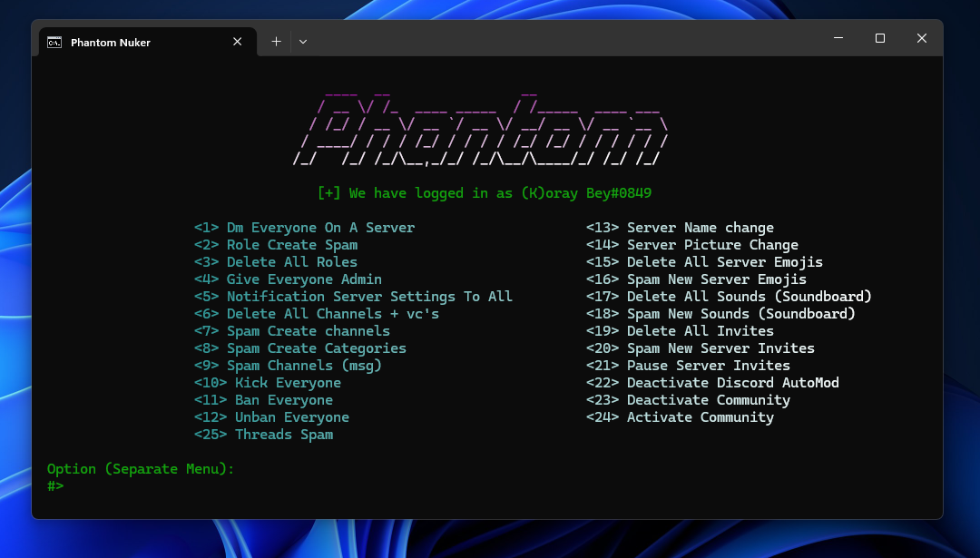Maximize the terminal window

pos(880,38)
